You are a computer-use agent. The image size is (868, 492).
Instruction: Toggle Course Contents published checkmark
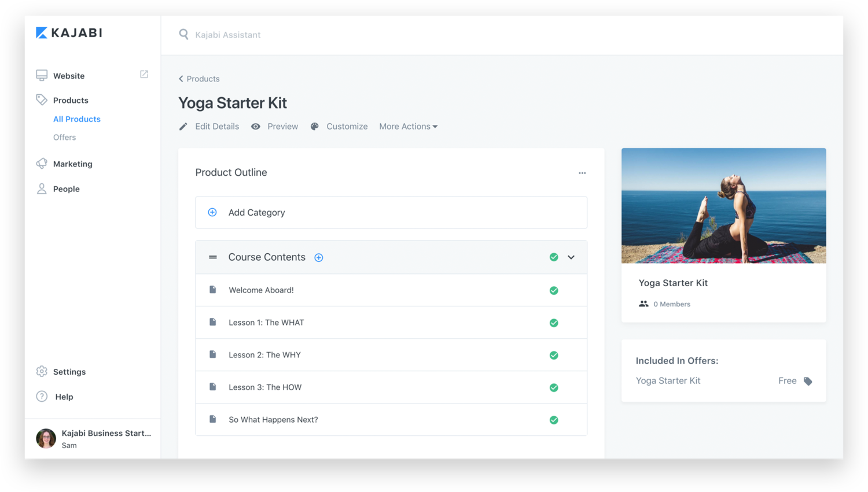(x=554, y=257)
